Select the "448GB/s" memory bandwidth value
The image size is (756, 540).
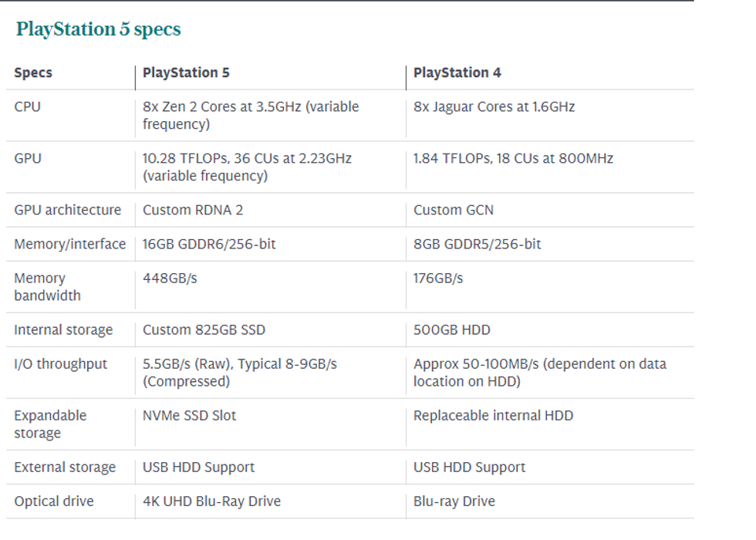click(x=170, y=278)
